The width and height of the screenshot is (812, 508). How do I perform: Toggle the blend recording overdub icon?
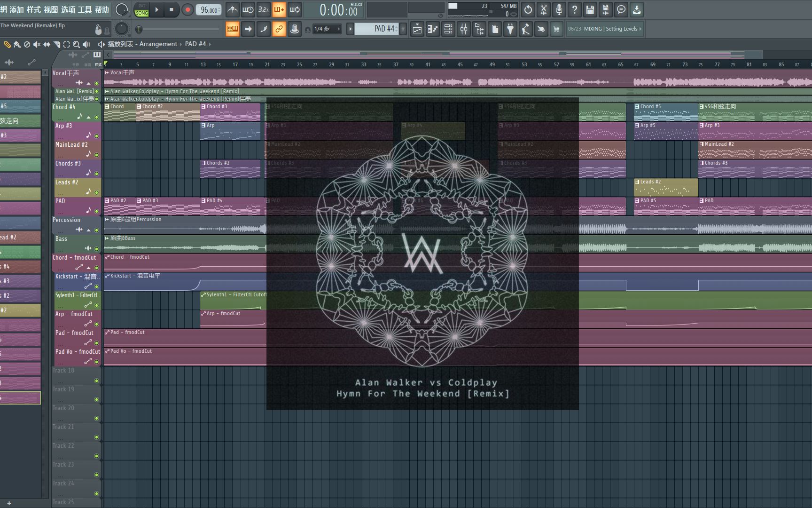click(x=279, y=9)
